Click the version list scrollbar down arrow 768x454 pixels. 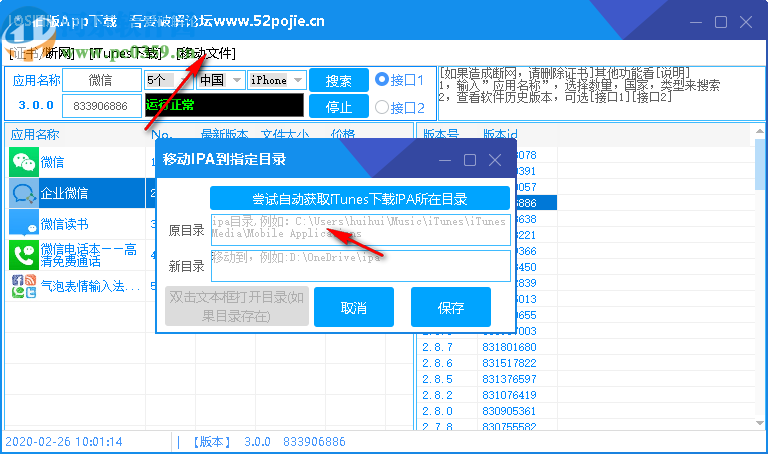tap(759, 423)
